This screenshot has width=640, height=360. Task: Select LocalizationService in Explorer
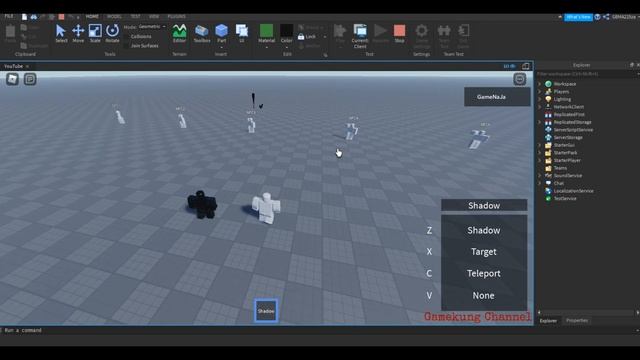pyautogui.click(x=573, y=191)
